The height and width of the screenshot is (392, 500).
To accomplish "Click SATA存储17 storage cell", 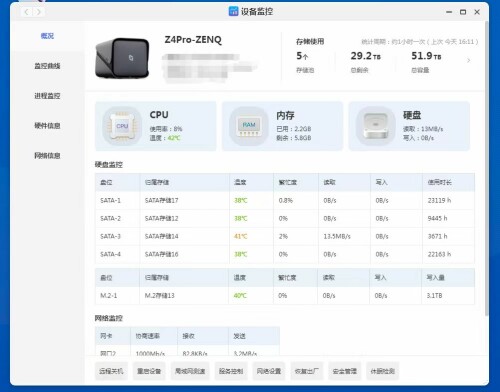I will (x=162, y=201).
